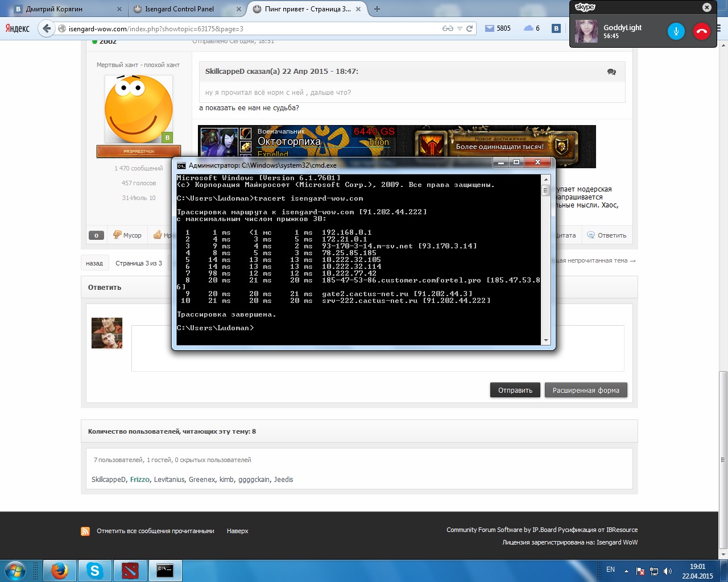Open the Dota 2 taskbar icon

coord(130,570)
